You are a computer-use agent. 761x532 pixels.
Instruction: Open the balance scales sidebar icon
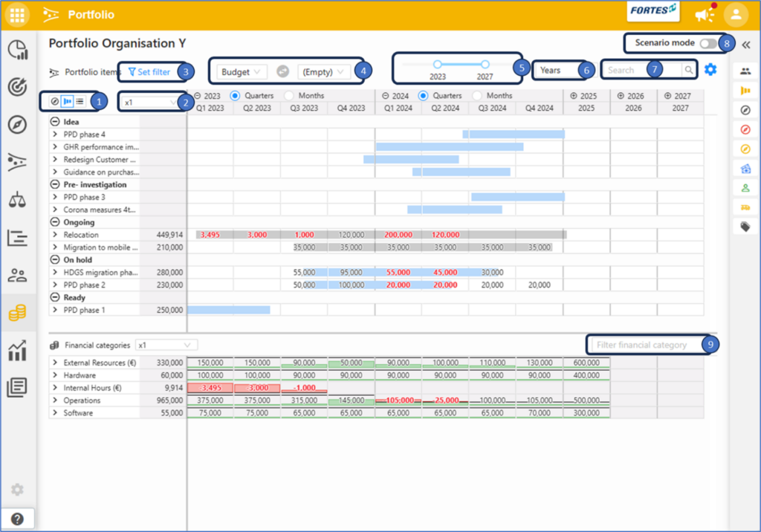[x=18, y=199]
